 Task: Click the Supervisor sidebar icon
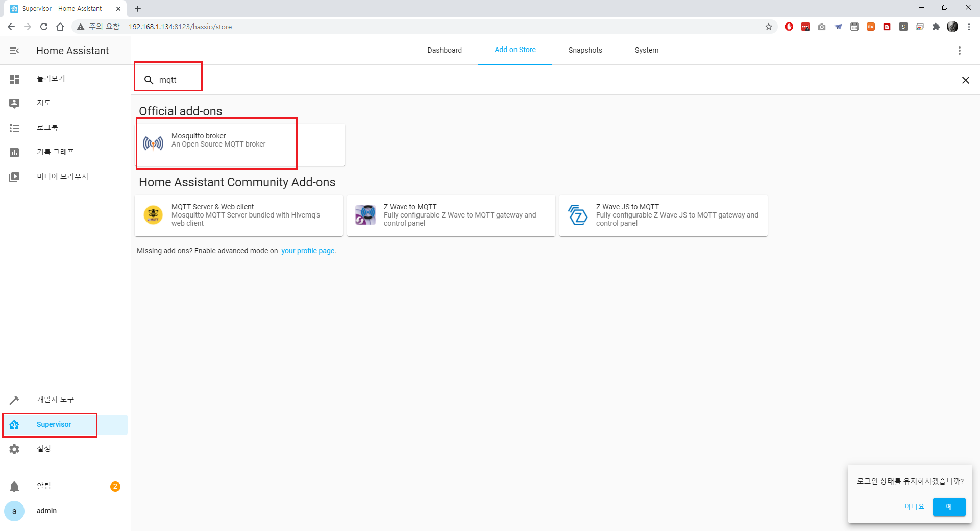click(x=14, y=424)
